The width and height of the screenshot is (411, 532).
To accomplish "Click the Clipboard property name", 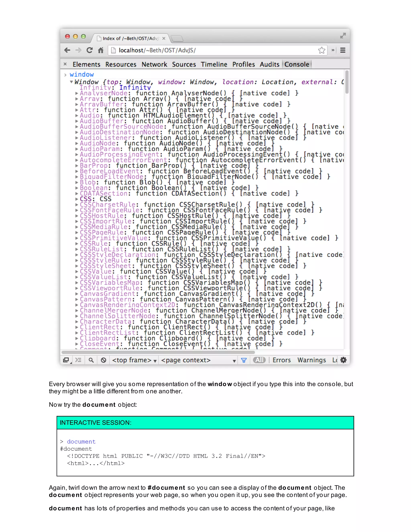I will click(x=98, y=338).
